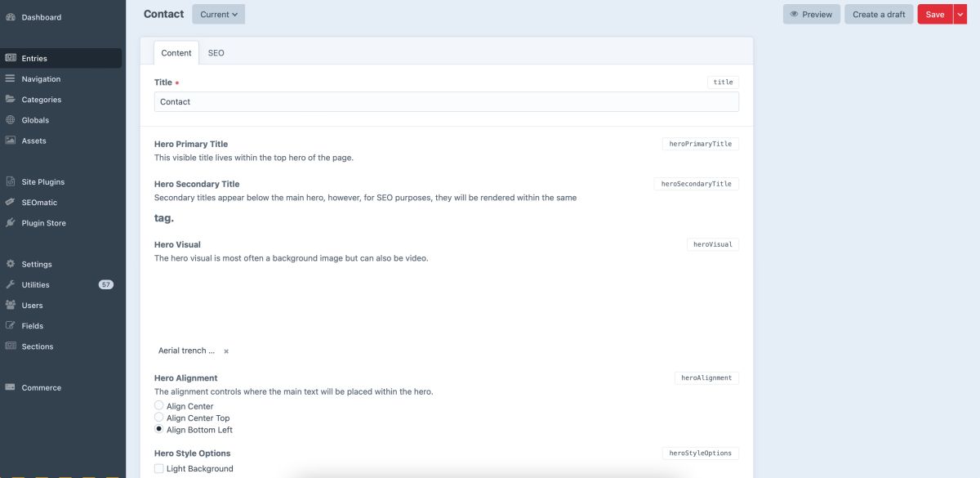Click the Sections icon in sidebar
The width and height of the screenshot is (980, 478).
[11, 346]
